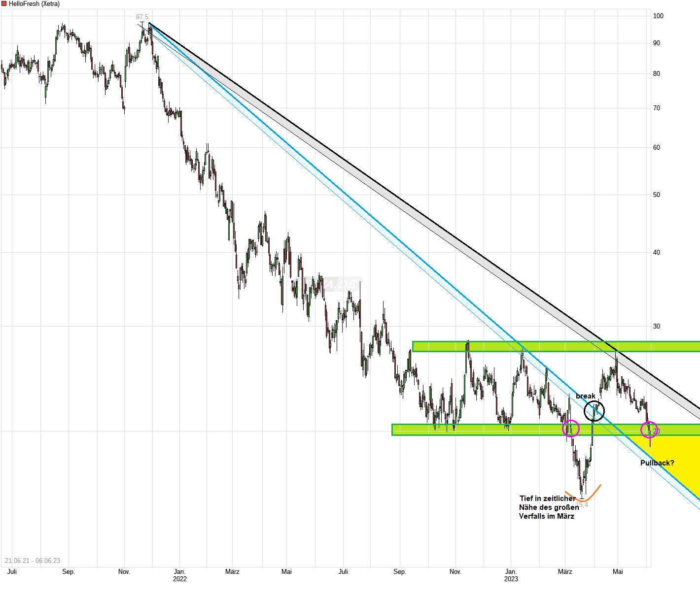Click the März 2023 time axis label
Image resolution: width=700 pixels, height=597 pixels.
pyautogui.click(x=565, y=572)
